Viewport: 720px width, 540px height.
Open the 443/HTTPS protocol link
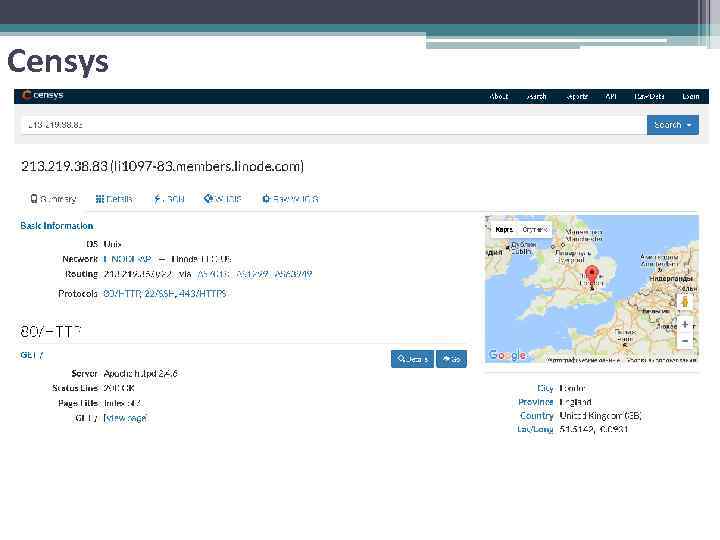(202, 293)
